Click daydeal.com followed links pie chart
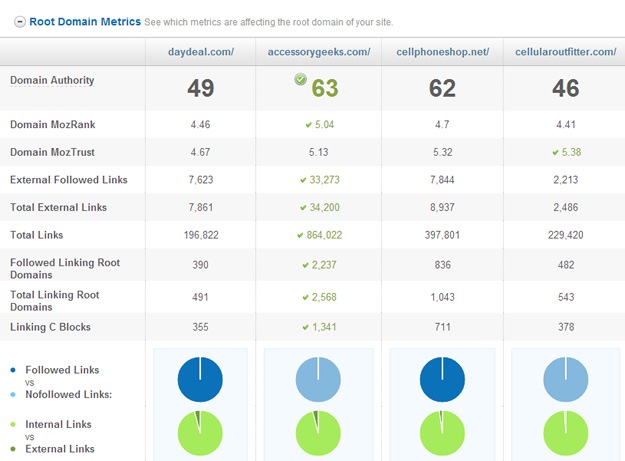This screenshot has width=625, height=461. (x=200, y=379)
